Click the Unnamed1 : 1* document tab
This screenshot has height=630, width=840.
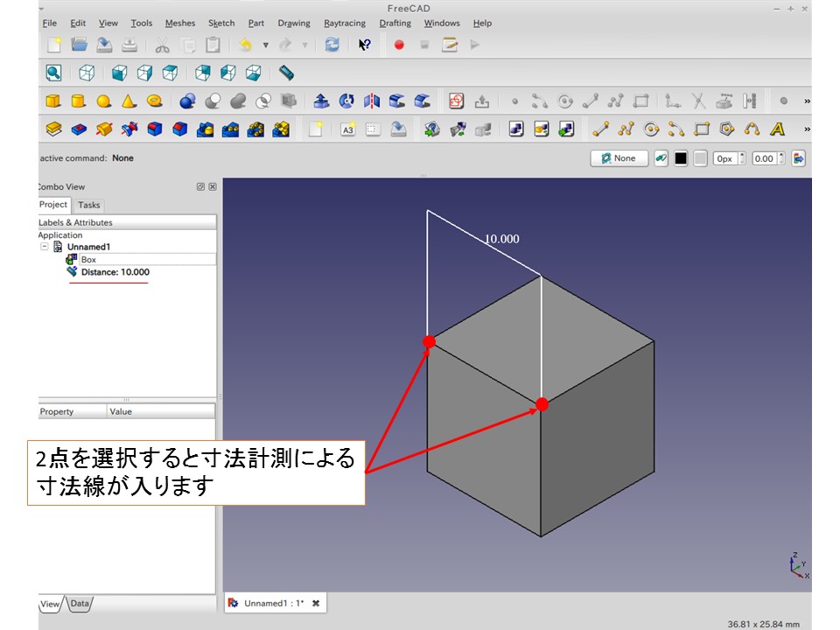(273, 603)
